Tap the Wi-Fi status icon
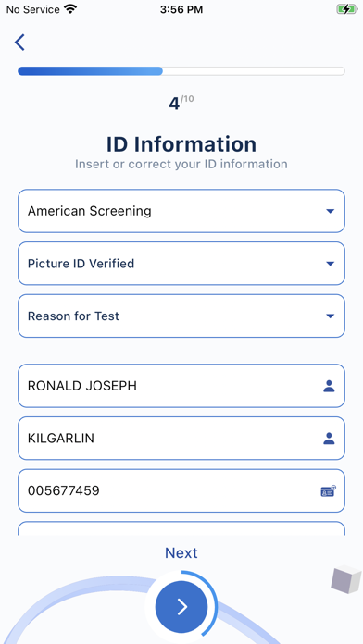This screenshot has width=363, height=644. pos(70,9)
